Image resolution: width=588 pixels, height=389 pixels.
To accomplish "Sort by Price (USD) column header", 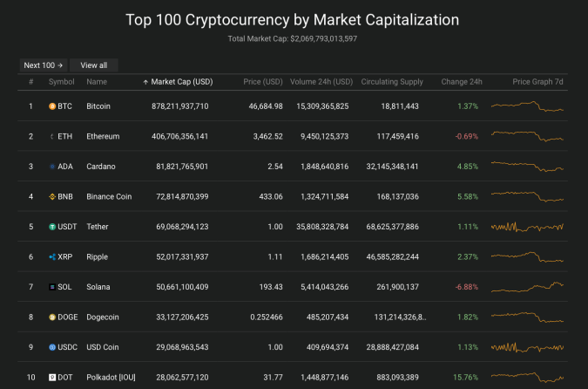I will click(x=263, y=82).
